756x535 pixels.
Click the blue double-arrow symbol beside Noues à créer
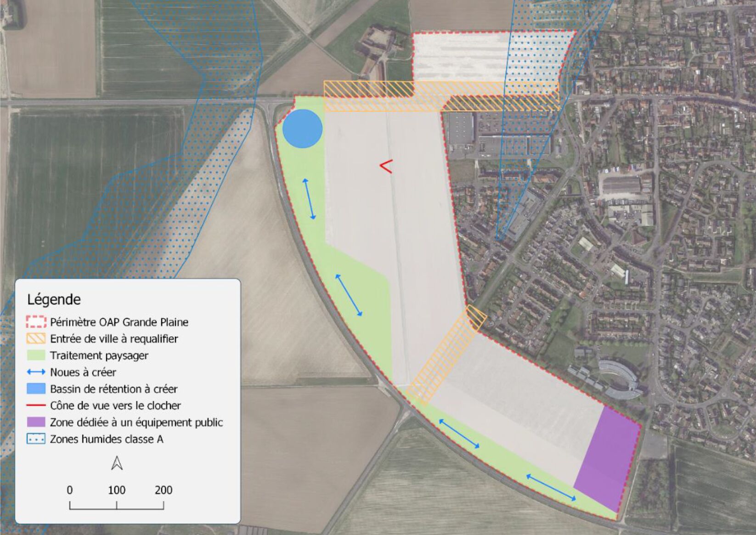36,372
